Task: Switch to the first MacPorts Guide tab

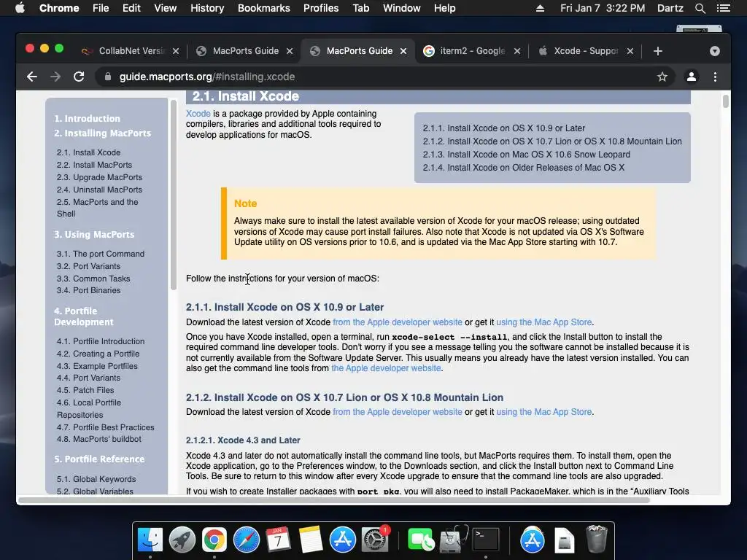Action: [244, 51]
